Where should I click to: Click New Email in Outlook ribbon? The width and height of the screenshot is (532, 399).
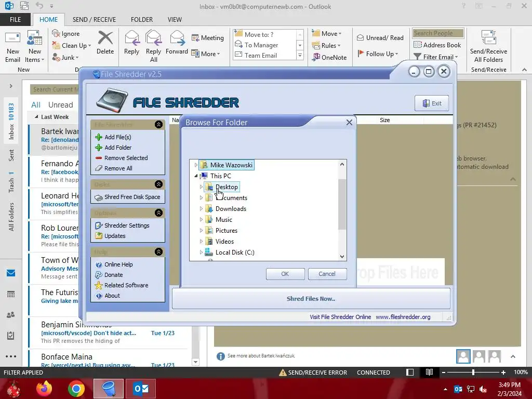12,47
